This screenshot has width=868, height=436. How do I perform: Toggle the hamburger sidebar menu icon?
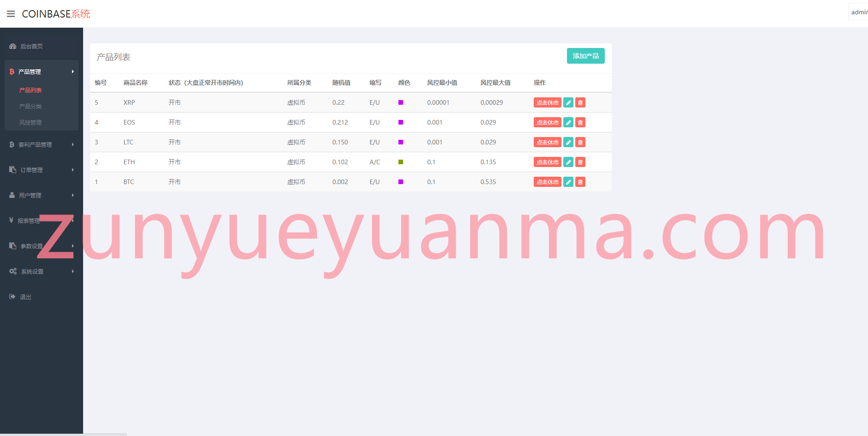coord(11,14)
